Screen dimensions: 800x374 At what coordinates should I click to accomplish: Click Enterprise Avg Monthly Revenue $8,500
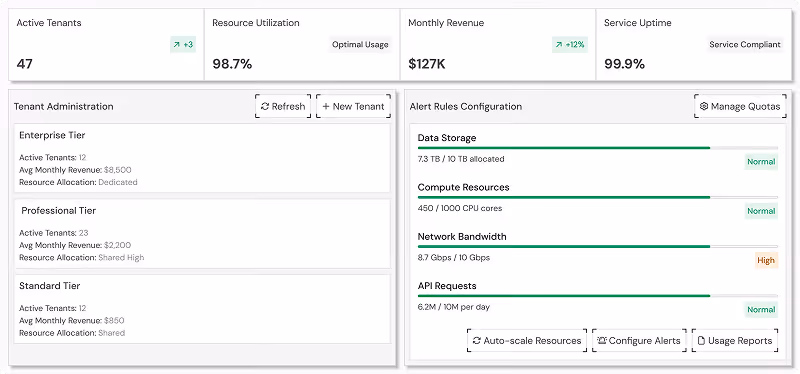[75, 170]
